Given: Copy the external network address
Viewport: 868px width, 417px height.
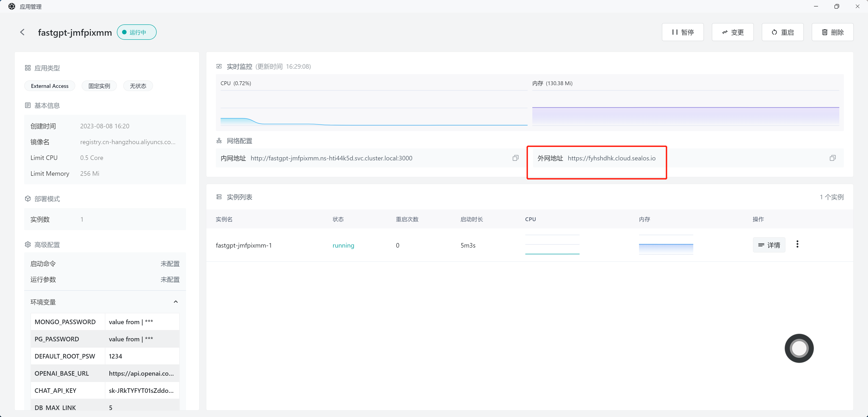Looking at the screenshot, I should pyautogui.click(x=832, y=158).
